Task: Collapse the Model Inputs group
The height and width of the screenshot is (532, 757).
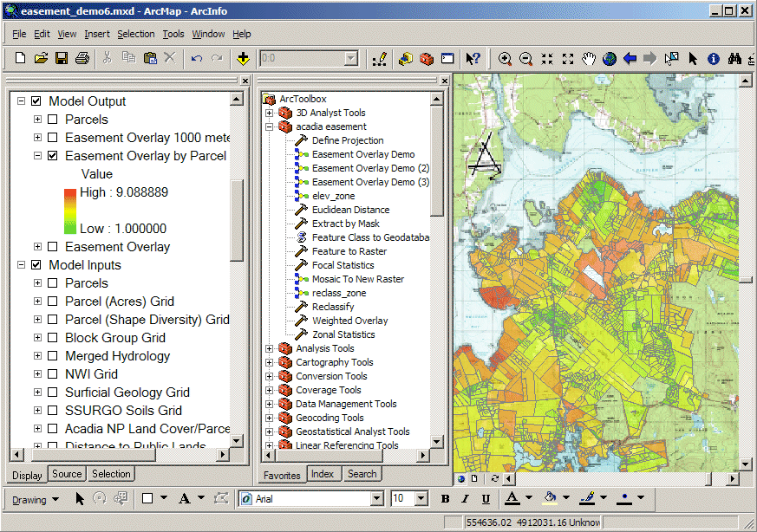Action: (x=21, y=265)
